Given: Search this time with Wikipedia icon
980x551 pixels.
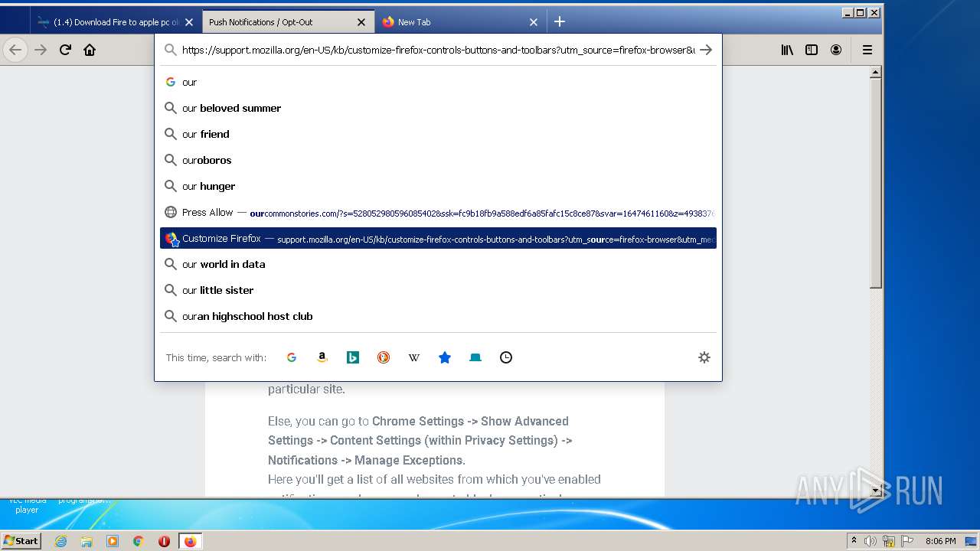Looking at the screenshot, I should point(414,357).
